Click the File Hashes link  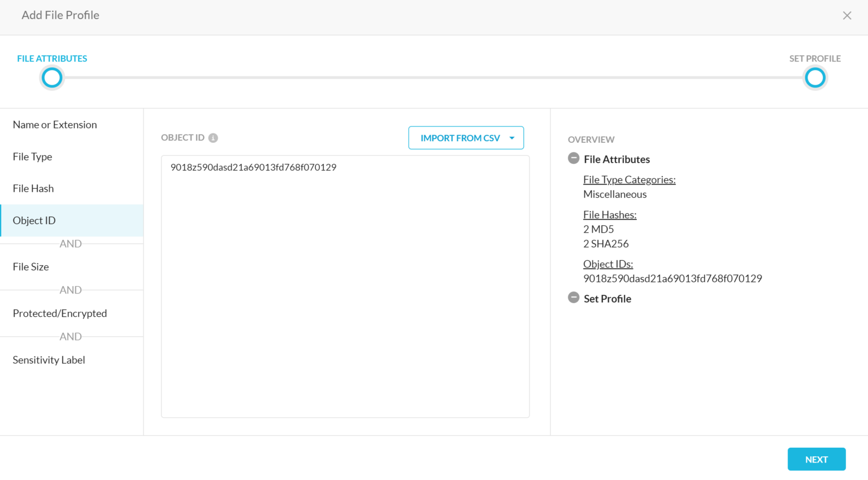point(610,215)
